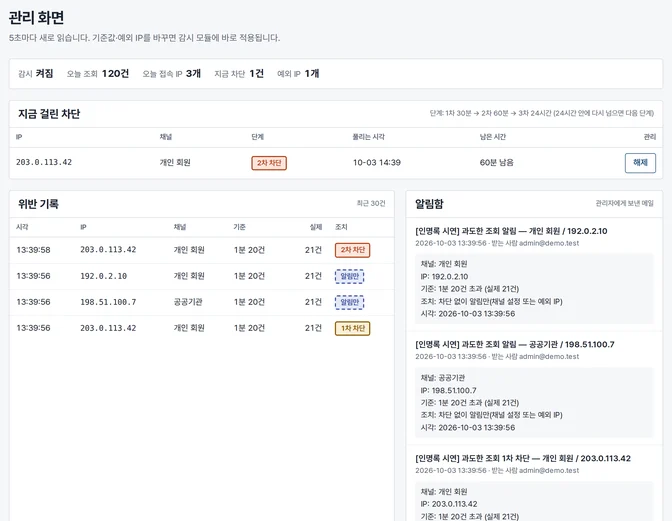The height and width of the screenshot is (521, 672).
Task: Click IP: 198.51.100.7 line in second mail body
Action: point(448,391)
